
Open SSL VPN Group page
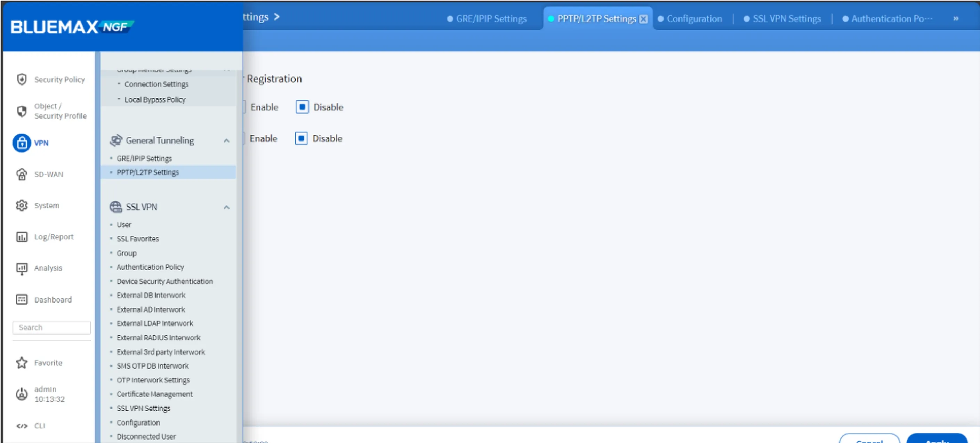[127, 253]
